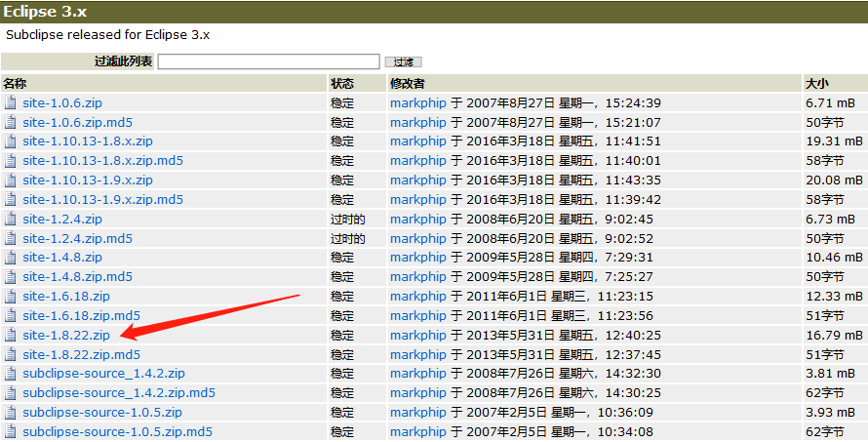Click file icon beside site-1.0.6.zip.md5
Viewport: 868px width, 442px height.
tap(11, 122)
